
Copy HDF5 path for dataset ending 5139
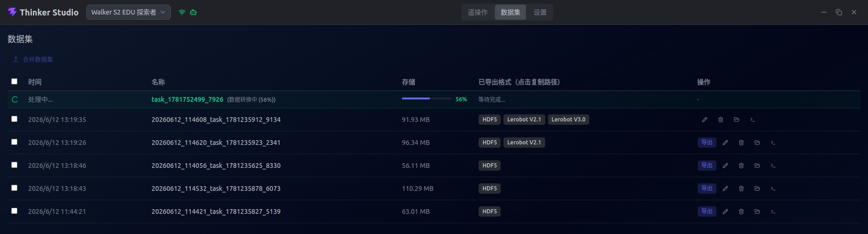coord(489,211)
